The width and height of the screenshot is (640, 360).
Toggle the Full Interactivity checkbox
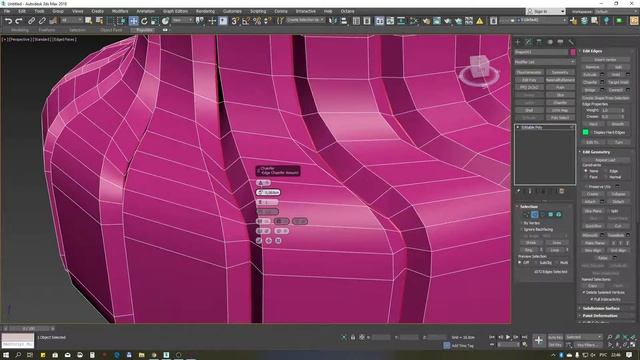[591, 299]
